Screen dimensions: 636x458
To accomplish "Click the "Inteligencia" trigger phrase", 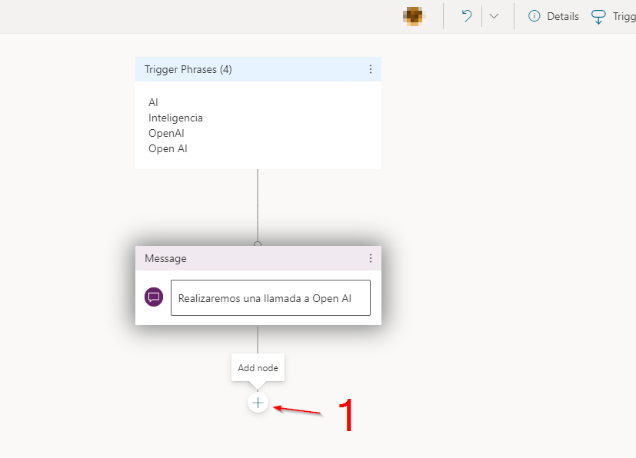I will click(x=175, y=117).
